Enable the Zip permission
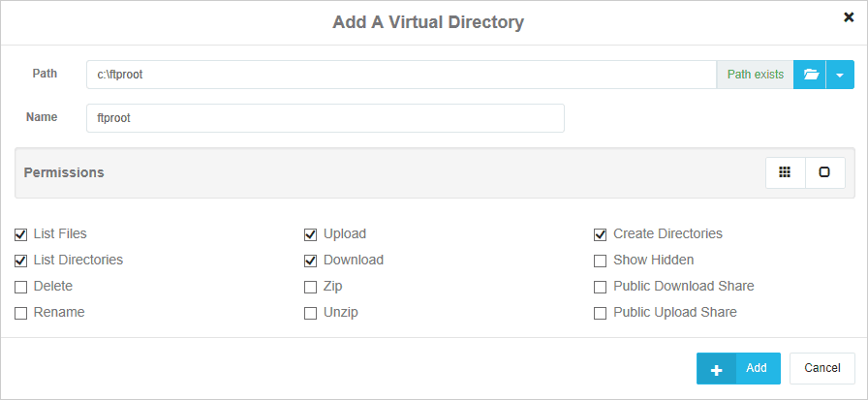 [x=311, y=287]
